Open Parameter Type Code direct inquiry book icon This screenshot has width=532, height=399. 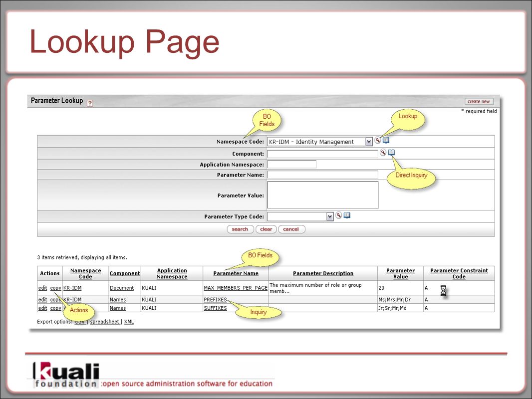click(347, 215)
